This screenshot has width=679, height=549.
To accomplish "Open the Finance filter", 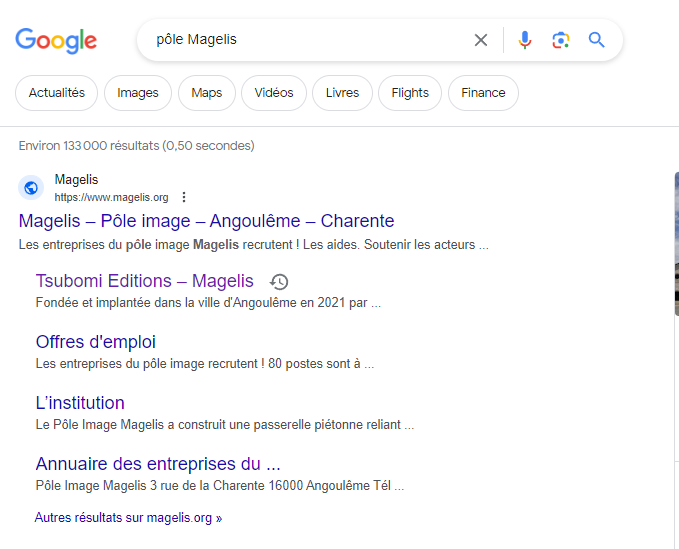I will (x=483, y=93).
